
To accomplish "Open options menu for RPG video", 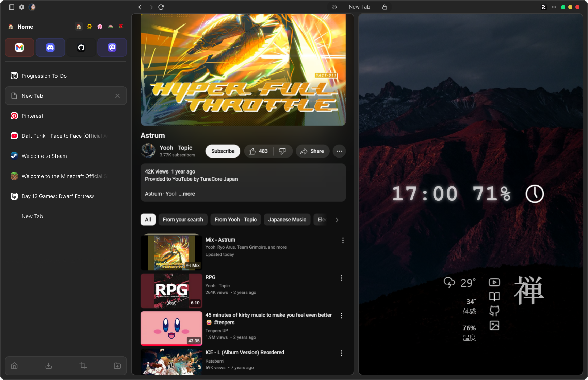I will pos(341,278).
